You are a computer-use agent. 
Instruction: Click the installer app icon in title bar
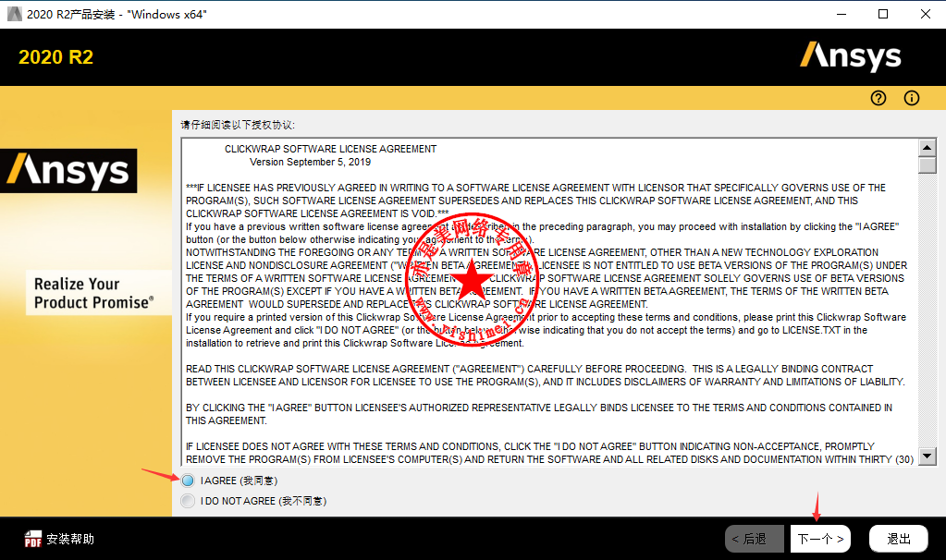tap(14, 14)
